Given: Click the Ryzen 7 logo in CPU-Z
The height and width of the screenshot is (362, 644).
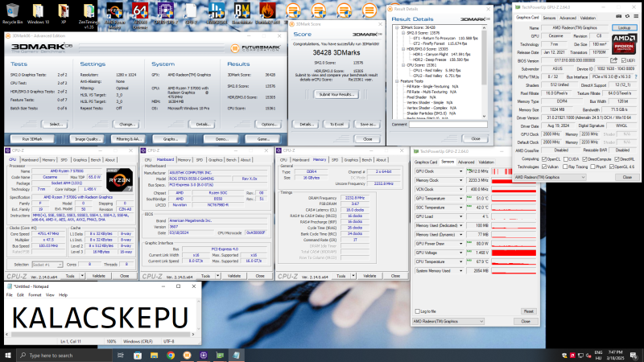Looking at the screenshot, I should tap(119, 179).
